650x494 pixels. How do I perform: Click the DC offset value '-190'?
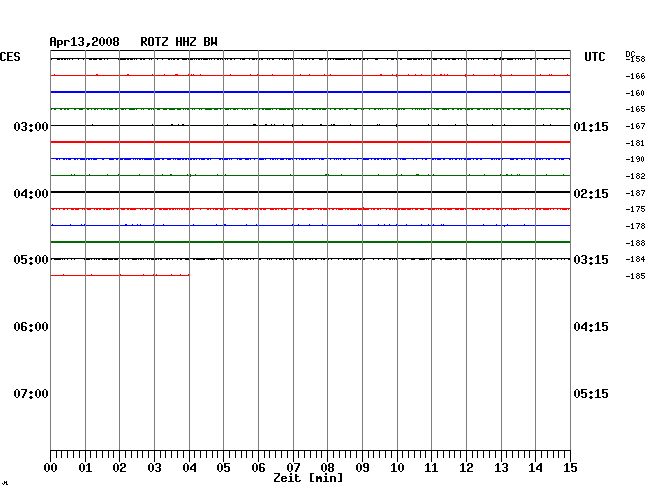635,159
